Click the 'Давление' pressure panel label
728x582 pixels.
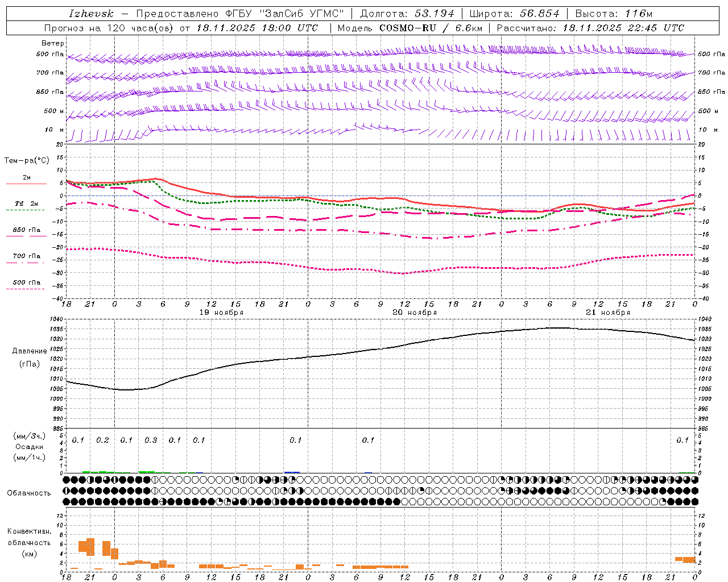pyautogui.click(x=29, y=351)
